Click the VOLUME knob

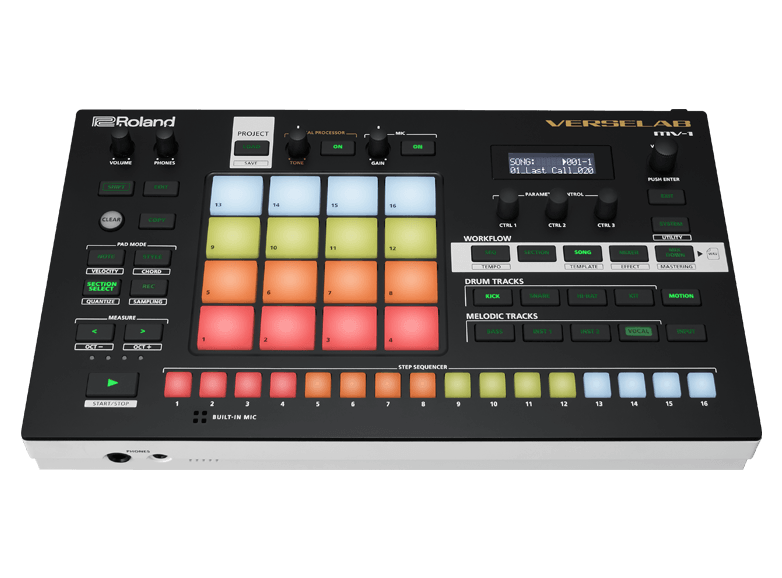121,143
